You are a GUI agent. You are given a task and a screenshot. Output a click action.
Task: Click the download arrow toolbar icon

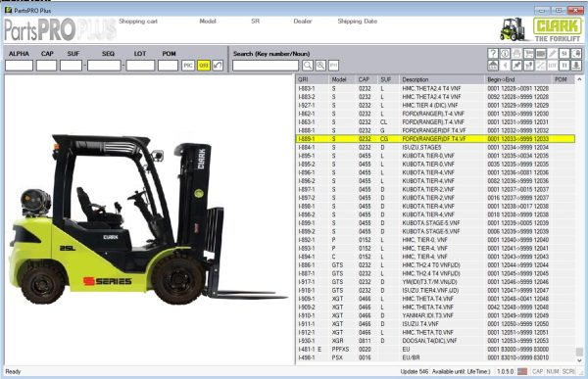coord(576,66)
